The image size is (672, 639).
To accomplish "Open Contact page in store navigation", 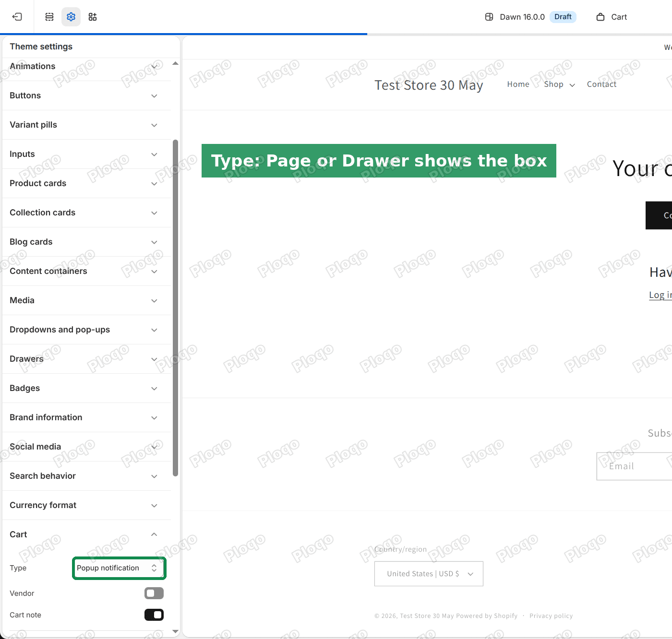I will (601, 84).
